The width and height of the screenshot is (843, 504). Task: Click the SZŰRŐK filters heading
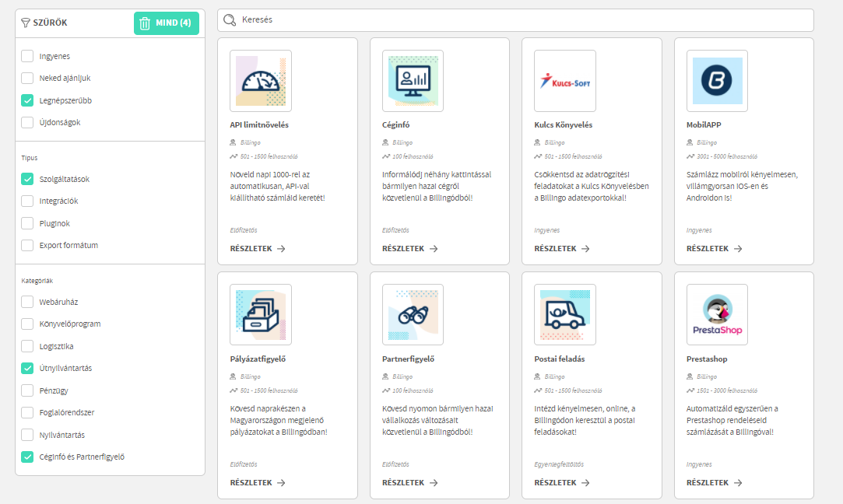(x=50, y=23)
